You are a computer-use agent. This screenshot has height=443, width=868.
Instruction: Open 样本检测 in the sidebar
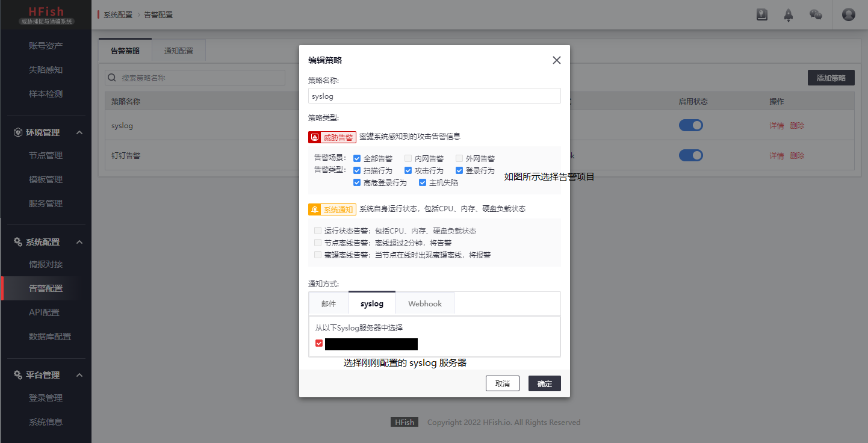point(46,94)
